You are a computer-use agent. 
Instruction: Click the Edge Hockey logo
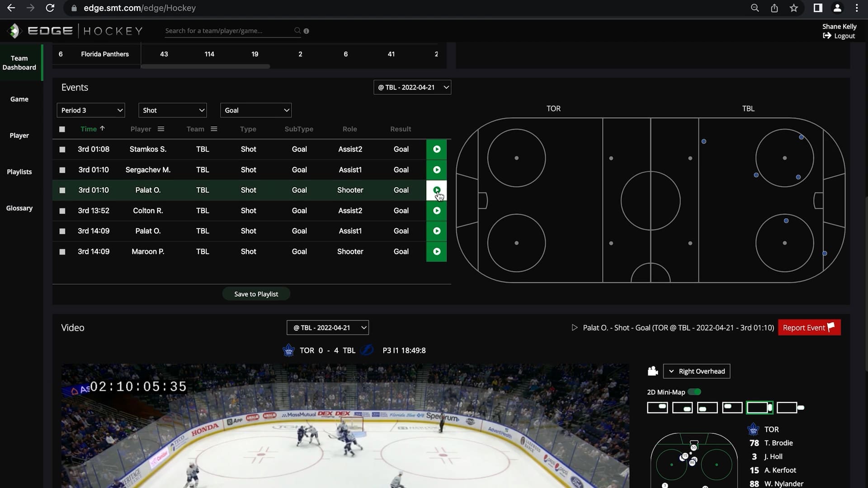[75, 31]
